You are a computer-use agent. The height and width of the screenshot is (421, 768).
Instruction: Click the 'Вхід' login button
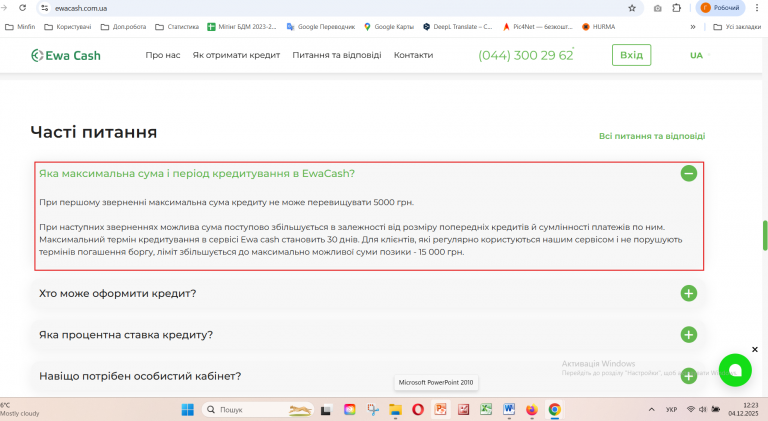631,55
